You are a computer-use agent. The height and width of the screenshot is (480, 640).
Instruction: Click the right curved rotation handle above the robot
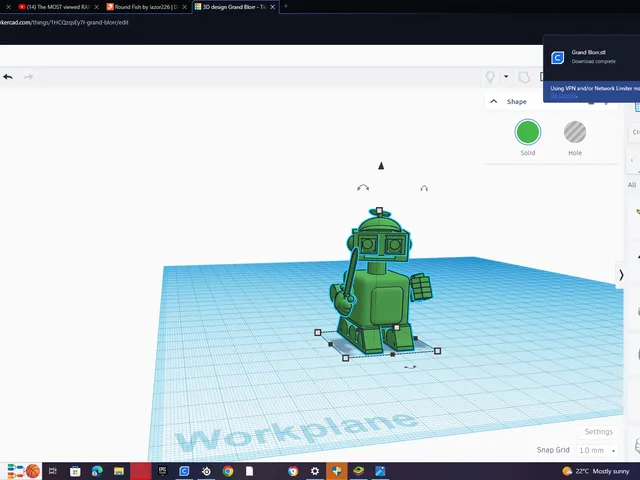pos(424,188)
